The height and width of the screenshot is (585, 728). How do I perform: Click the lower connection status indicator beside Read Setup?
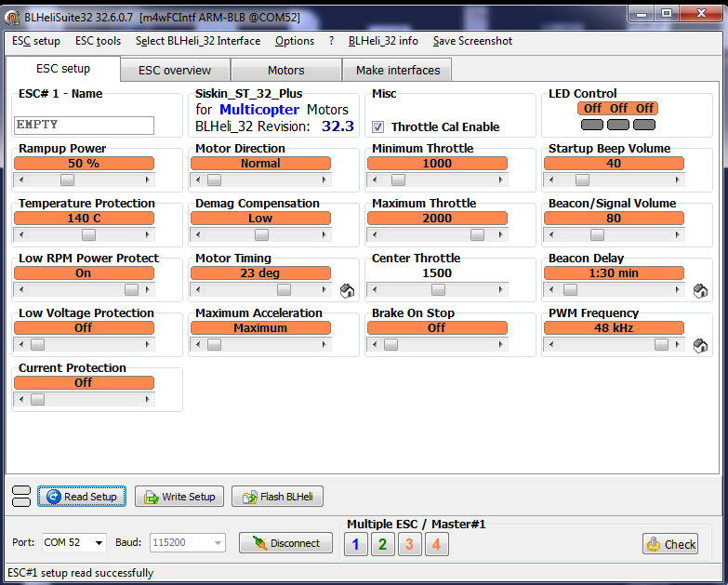[x=20, y=501]
